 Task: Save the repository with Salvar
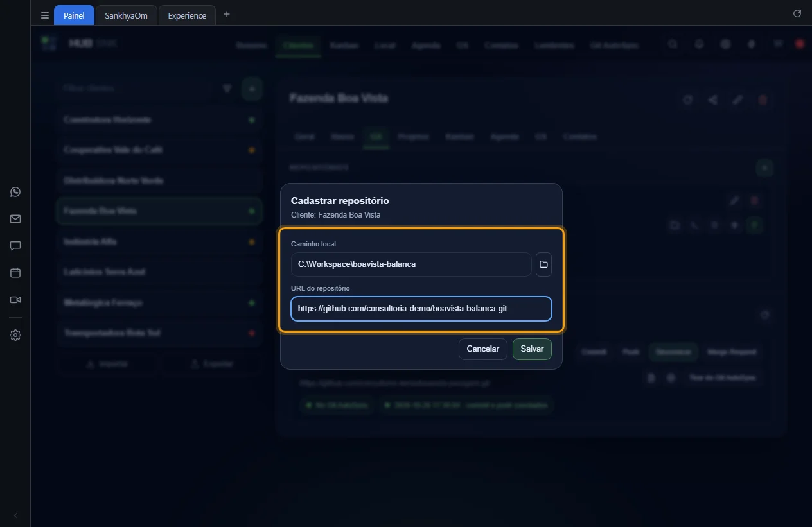(x=532, y=349)
